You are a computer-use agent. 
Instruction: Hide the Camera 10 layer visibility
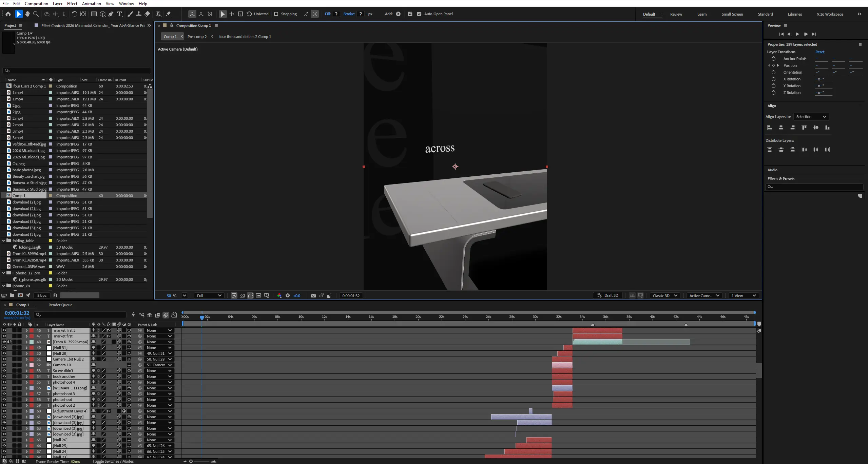click(4, 365)
